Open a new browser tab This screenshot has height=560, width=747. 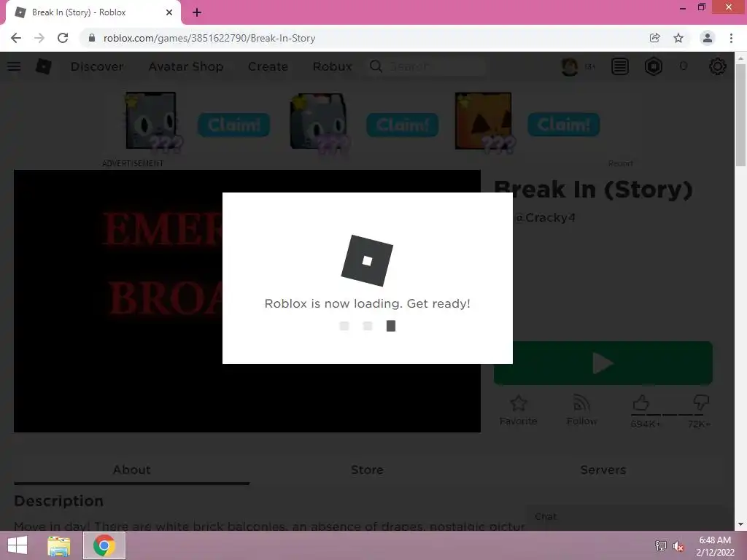pos(197,12)
